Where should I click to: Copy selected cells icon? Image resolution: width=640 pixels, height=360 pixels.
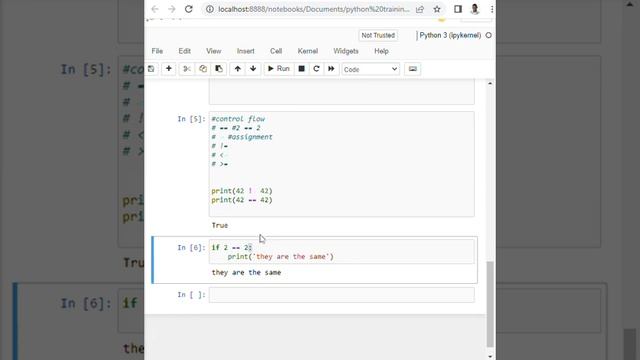coord(203,69)
